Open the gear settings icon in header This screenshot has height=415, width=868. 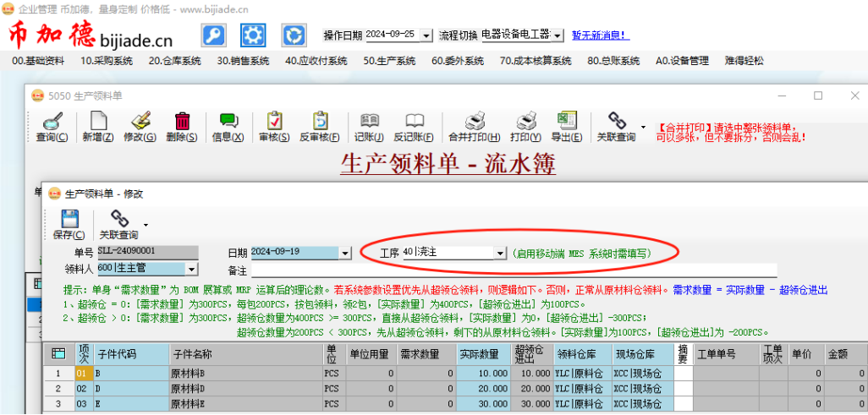click(x=253, y=35)
